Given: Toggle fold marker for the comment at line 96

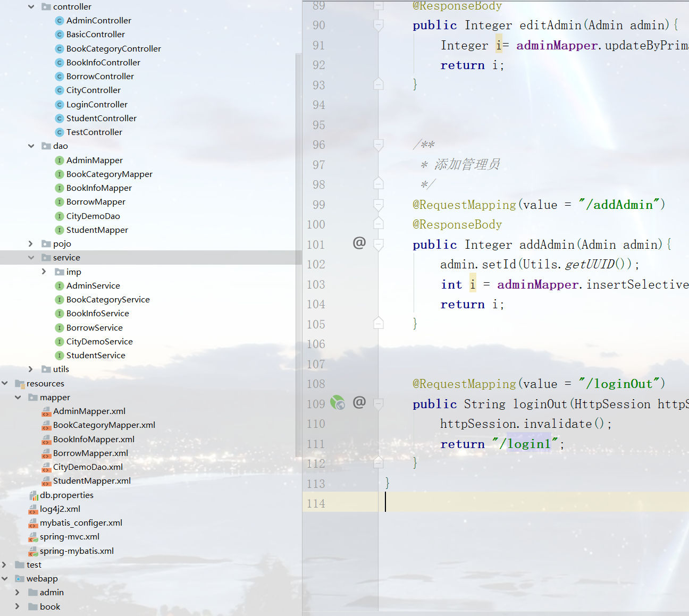Looking at the screenshot, I should pyautogui.click(x=379, y=145).
